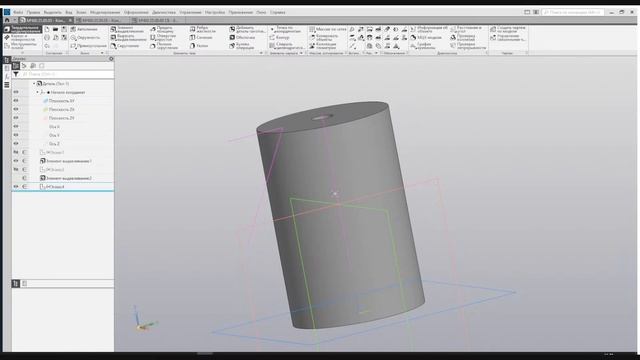Click the Сечение tool

[x=201, y=38]
